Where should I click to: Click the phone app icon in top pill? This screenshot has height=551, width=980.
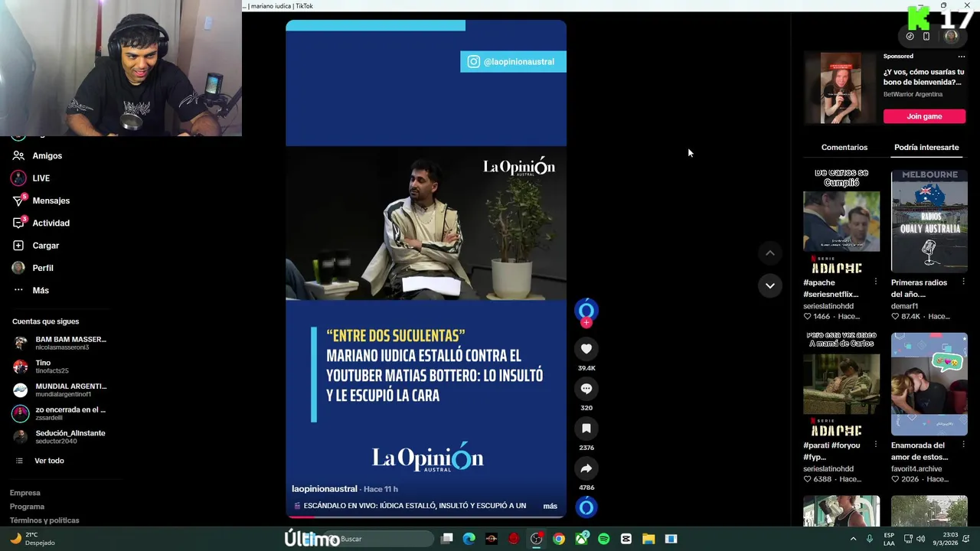click(x=926, y=36)
